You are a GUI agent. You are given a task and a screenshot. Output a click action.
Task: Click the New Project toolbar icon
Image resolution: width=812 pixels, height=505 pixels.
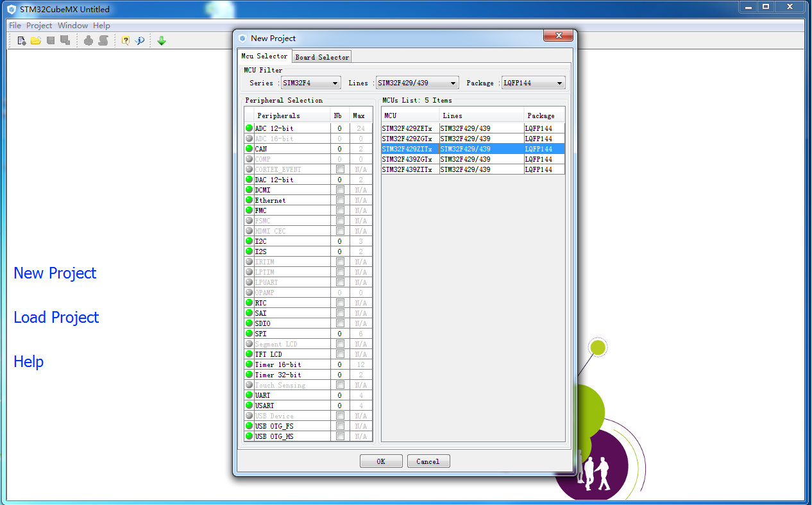click(x=22, y=40)
